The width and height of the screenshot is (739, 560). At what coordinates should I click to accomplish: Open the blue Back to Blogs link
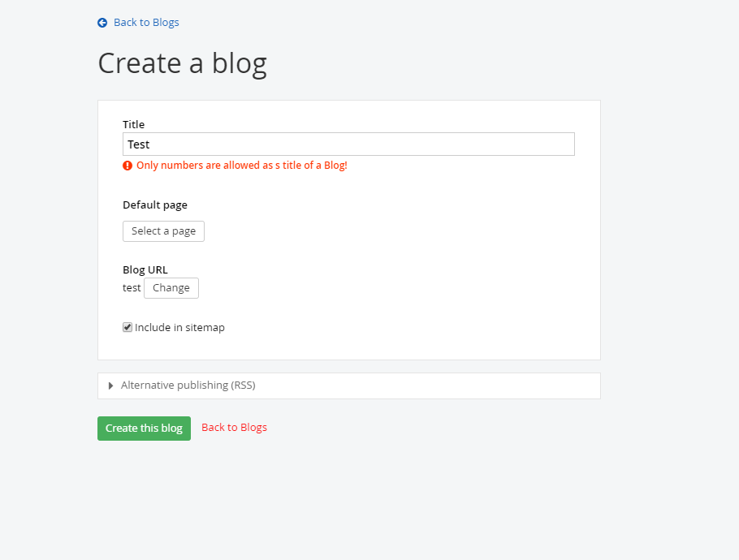click(x=146, y=22)
